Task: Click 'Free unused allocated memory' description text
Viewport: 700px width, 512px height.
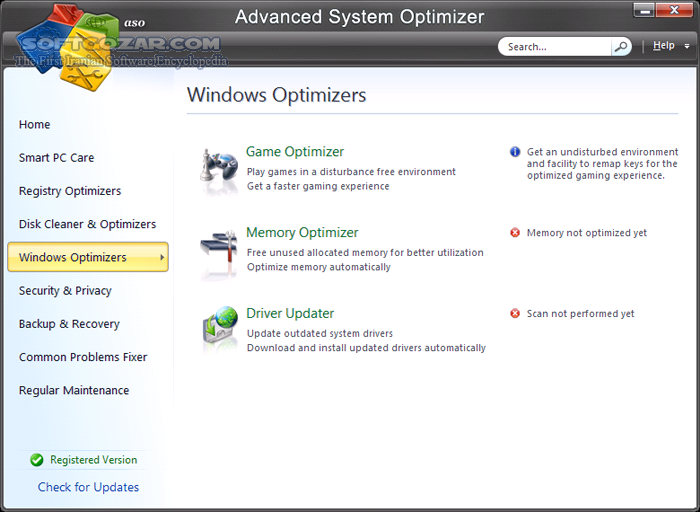Action: (x=365, y=253)
